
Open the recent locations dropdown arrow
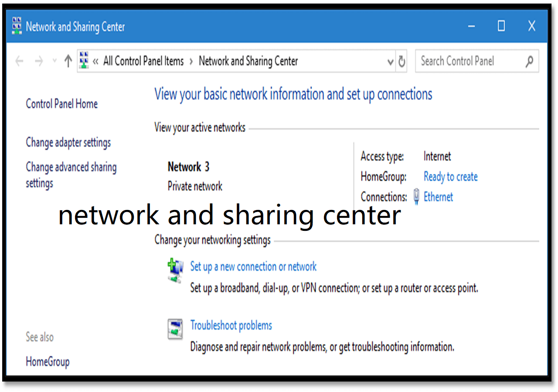tap(54, 61)
